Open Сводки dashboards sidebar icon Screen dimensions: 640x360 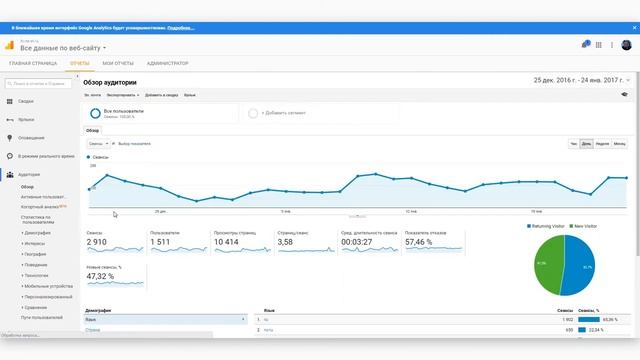tap(10, 101)
